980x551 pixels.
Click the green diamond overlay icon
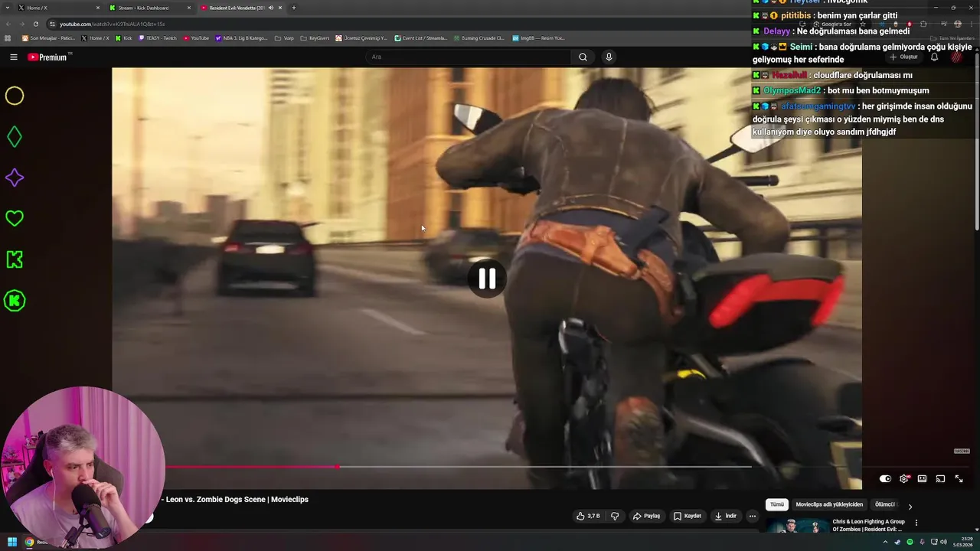[x=15, y=137]
